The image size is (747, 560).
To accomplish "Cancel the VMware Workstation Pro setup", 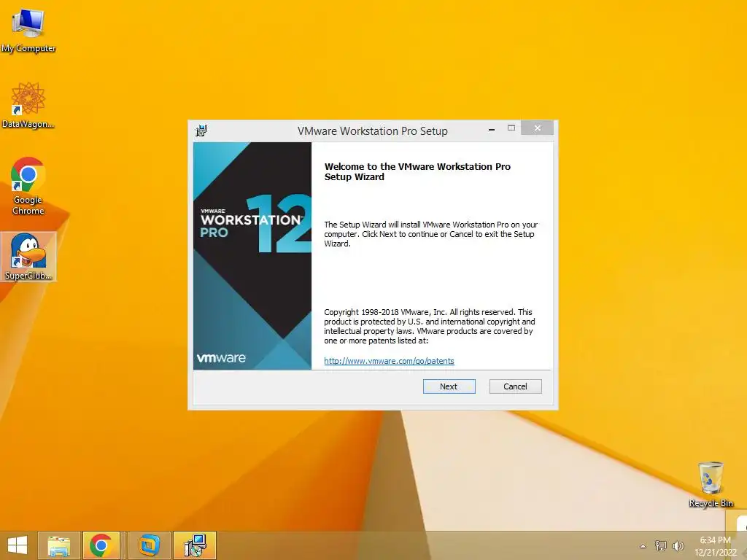I will pos(515,386).
